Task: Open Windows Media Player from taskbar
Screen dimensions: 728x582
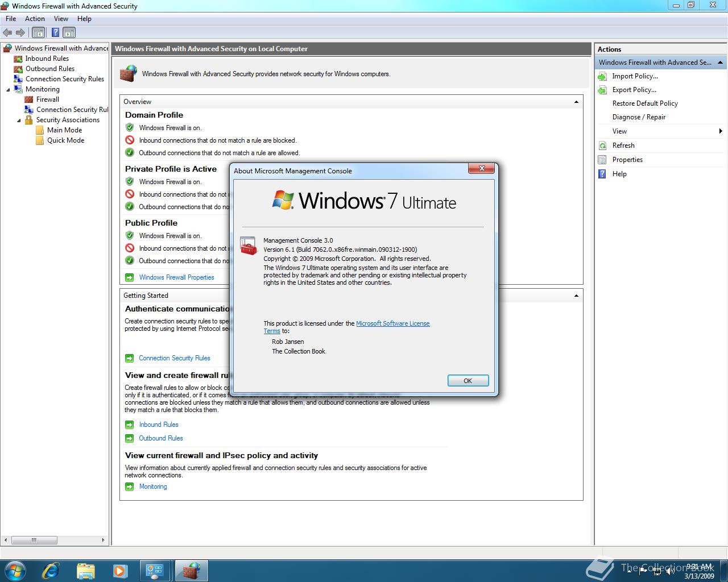Action: (120, 570)
